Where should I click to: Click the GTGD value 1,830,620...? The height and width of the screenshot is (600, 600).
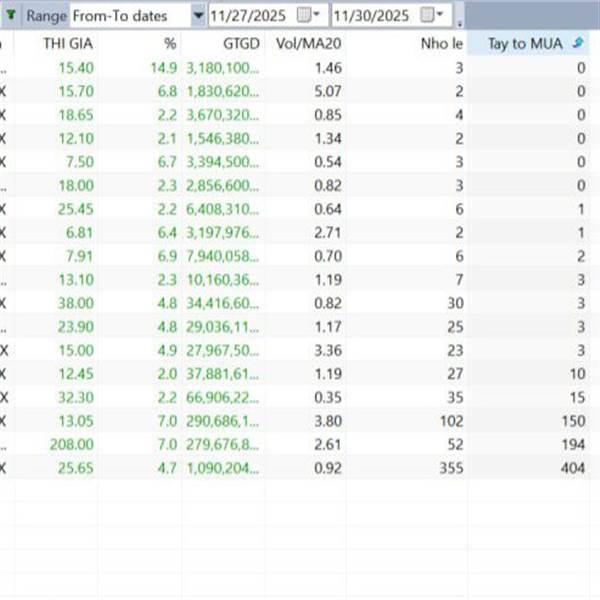[223, 91]
